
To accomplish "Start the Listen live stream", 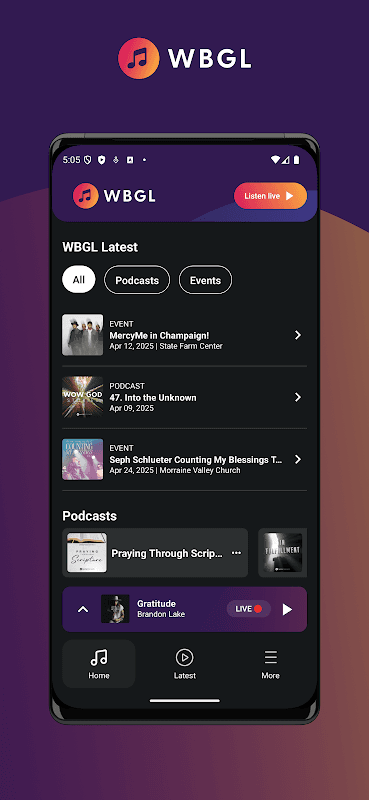I will pyautogui.click(x=270, y=196).
